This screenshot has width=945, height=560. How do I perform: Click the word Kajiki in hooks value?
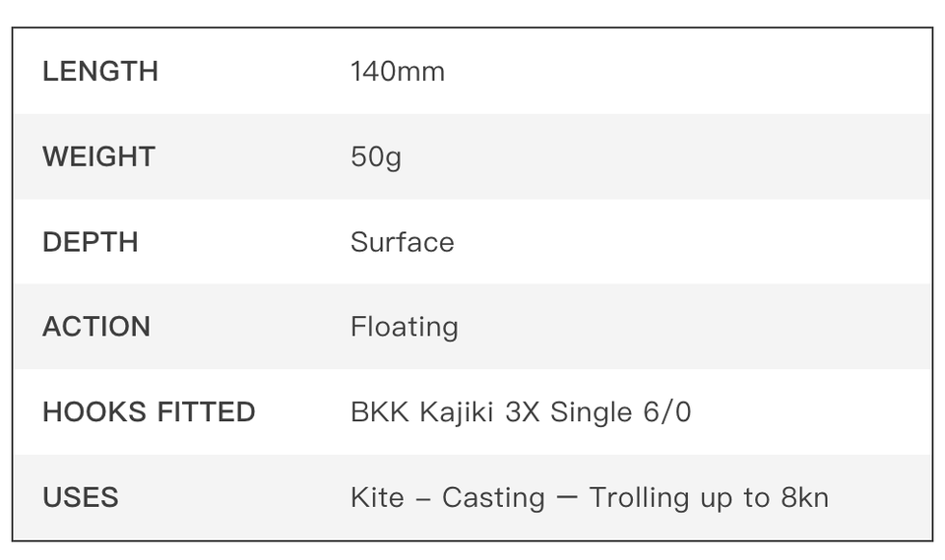(458, 412)
